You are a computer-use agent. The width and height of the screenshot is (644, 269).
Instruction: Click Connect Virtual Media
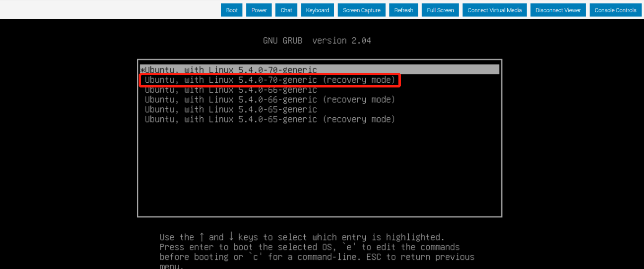point(495,10)
